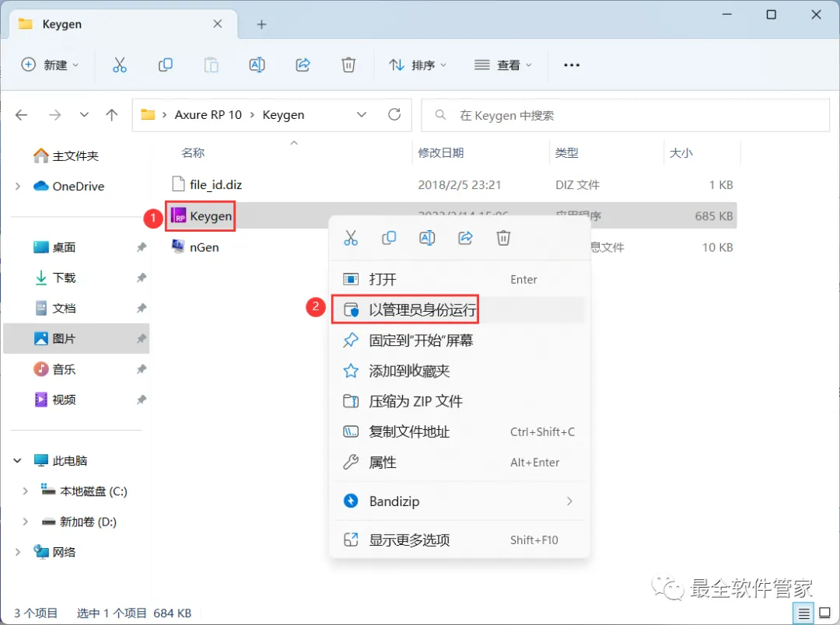Screen dimensions: 840x625
Task: Go back with the left arrow
Action: point(22,114)
